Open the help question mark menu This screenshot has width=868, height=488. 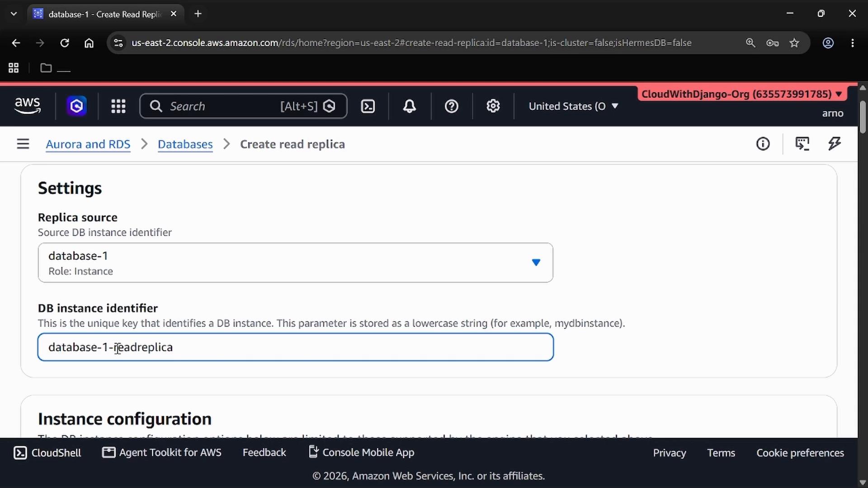click(x=452, y=106)
